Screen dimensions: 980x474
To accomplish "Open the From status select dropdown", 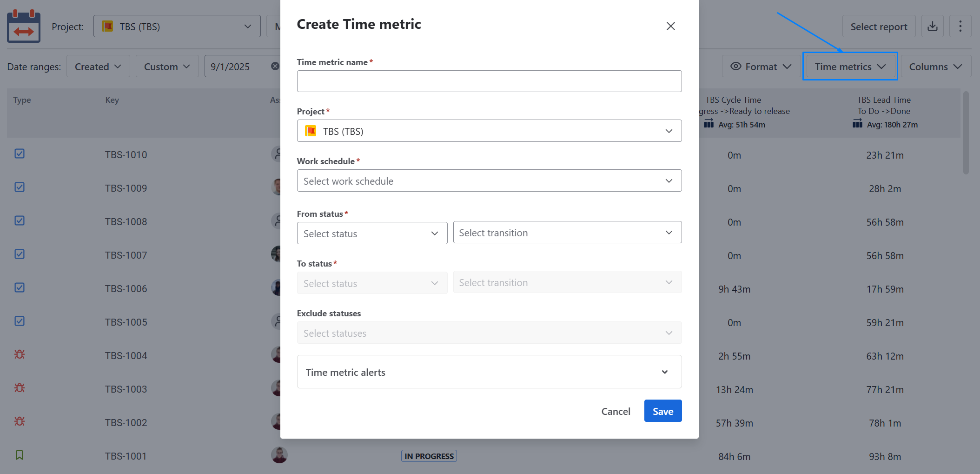I will click(x=372, y=234).
